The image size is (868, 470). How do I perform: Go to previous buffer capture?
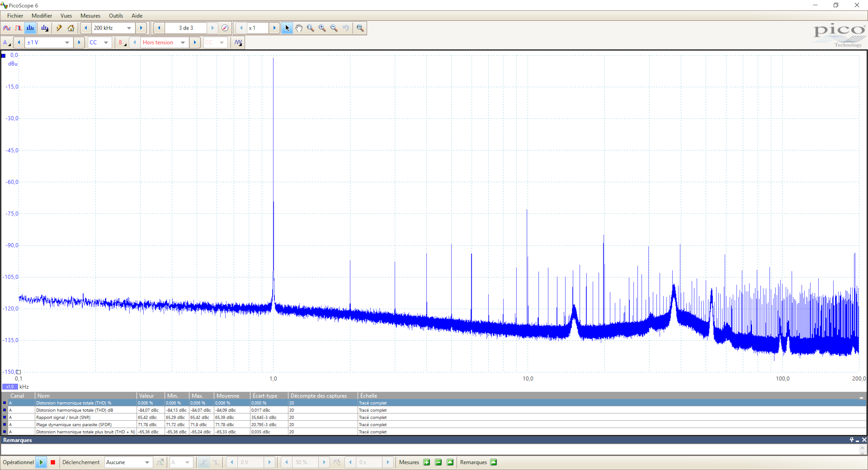click(159, 28)
